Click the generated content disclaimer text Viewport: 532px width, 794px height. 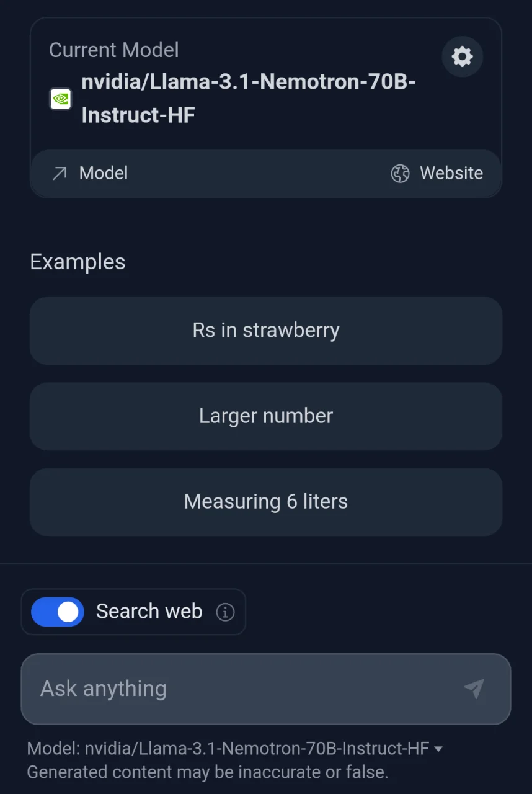[208, 772]
